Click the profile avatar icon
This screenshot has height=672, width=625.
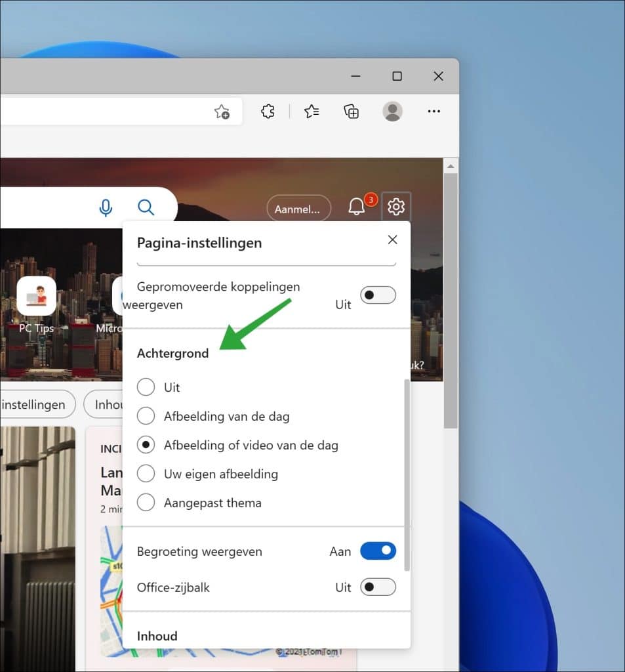pyautogui.click(x=392, y=112)
